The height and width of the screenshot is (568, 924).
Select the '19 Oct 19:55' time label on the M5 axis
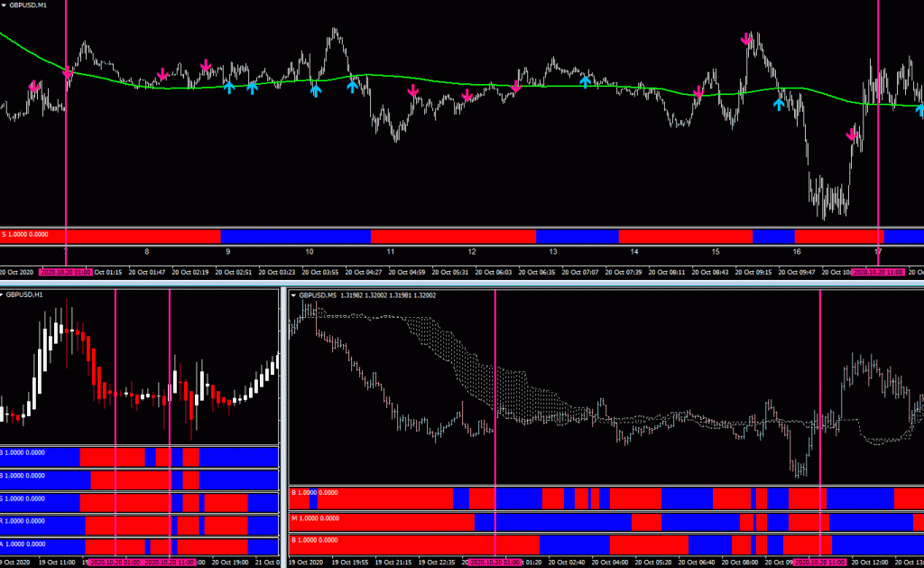coord(349,563)
